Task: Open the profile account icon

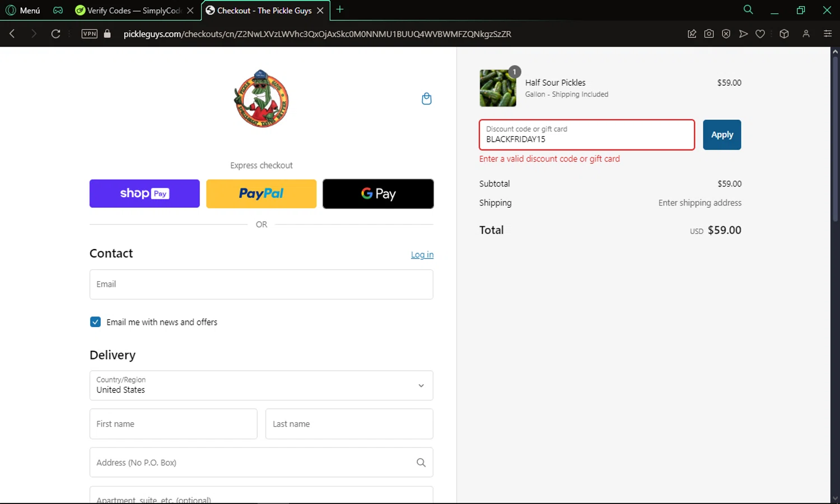Action: (806, 34)
